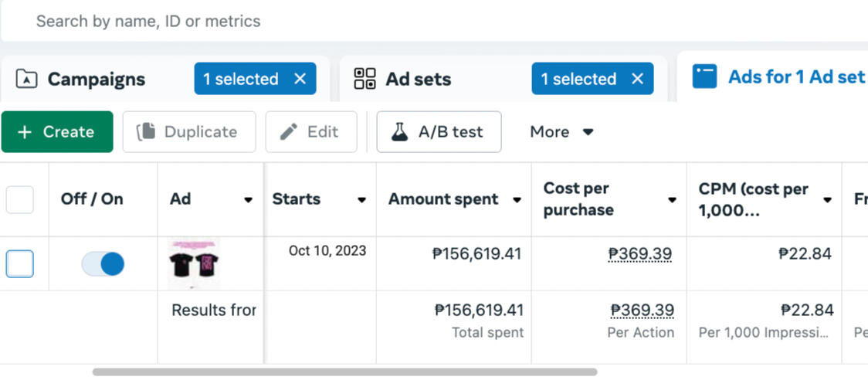This screenshot has width=868, height=387.
Task: Clear the Campaigns 1 selected filter
Action: pos(300,79)
